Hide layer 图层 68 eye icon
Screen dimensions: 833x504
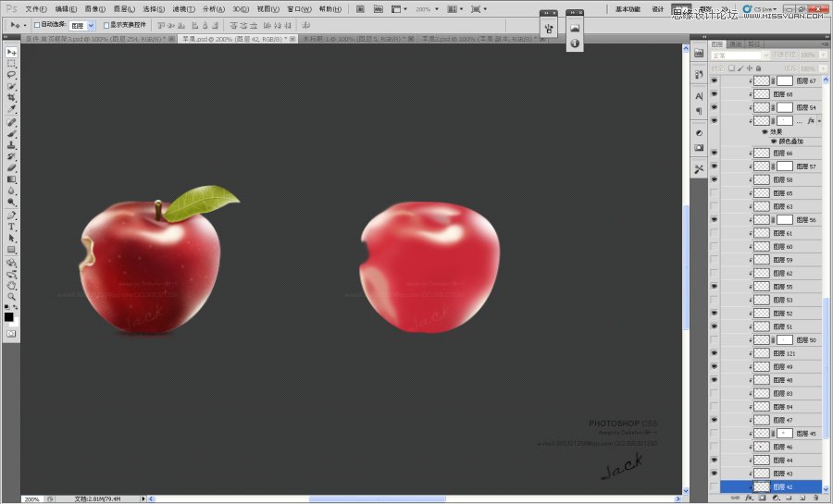[x=714, y=94]
